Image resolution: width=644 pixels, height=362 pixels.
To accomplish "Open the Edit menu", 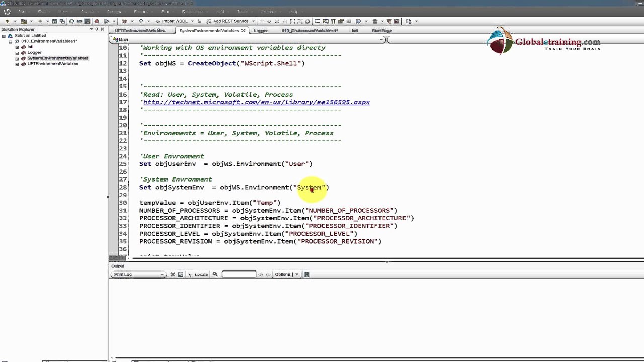I will tap(42, 11).
